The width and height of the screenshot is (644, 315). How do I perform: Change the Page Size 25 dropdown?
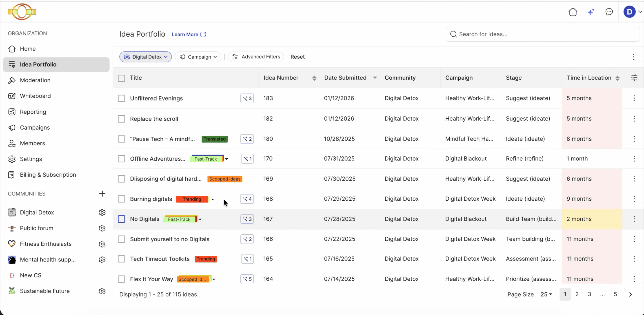[546, 295]
